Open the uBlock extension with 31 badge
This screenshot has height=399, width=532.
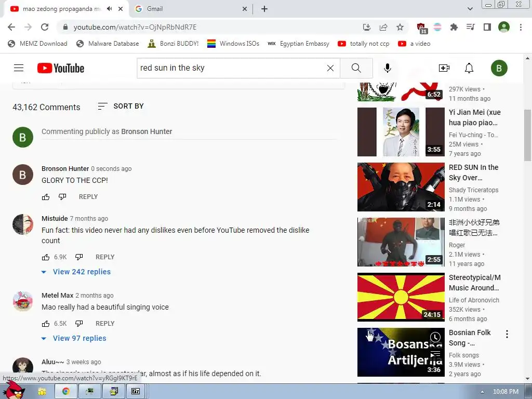[422, 28]
